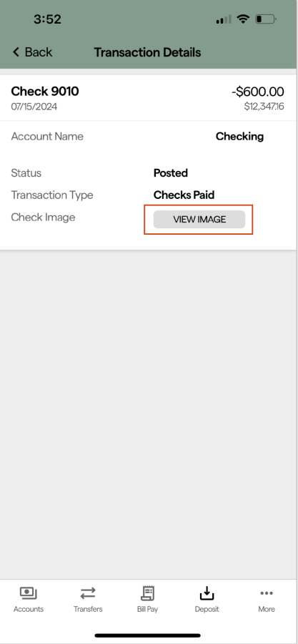Image resolution: width=298 pixels, height=644 pixels.
Task: Select the Check 9010 title
Action: pyautogui.click(x=45, y=91)
